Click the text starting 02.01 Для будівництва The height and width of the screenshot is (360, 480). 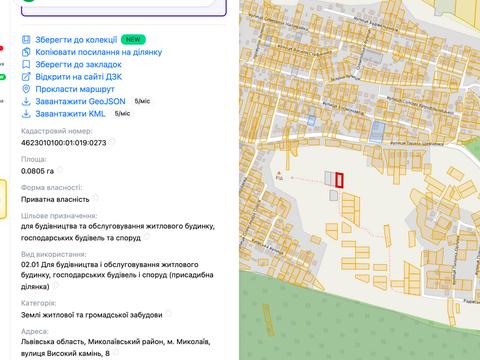coord(117,275)
